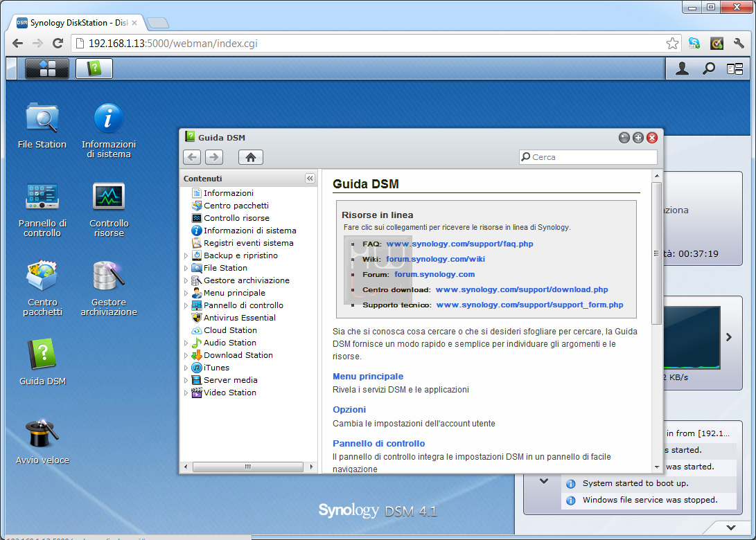Expand Audio Station tree node

(186, 343)
